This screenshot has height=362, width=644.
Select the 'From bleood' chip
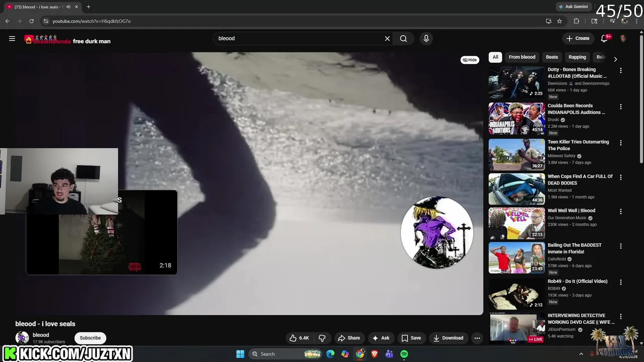tap(522, 57)
